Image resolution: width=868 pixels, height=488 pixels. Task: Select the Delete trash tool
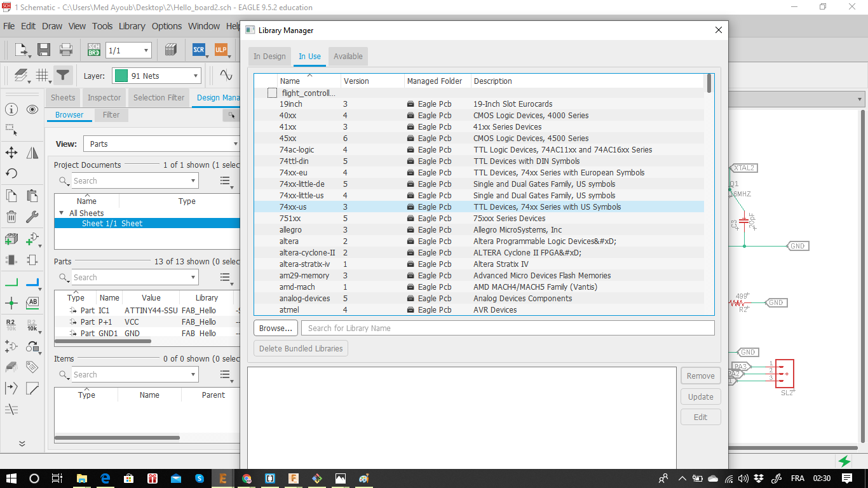pyautogui.click(x=11, y=217)
